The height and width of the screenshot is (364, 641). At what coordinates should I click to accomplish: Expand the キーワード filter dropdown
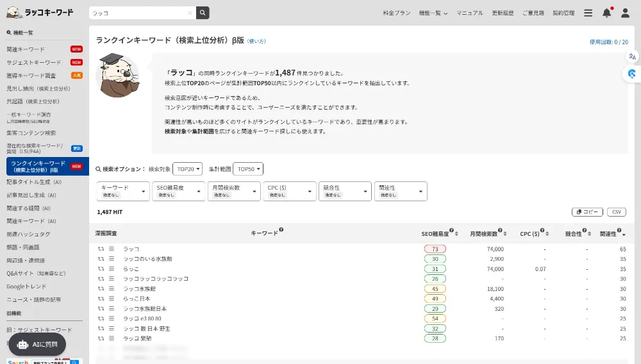click(x=123, y=191)
